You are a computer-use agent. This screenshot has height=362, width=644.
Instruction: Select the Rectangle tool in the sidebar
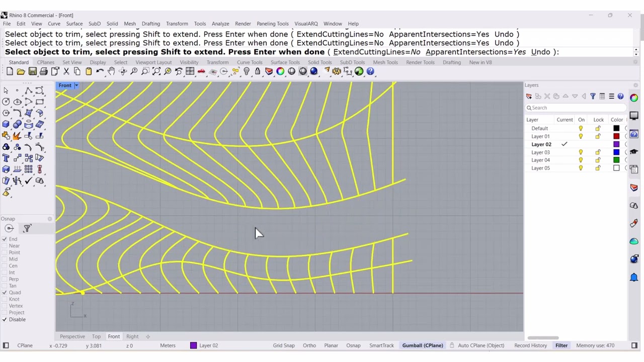39,102
